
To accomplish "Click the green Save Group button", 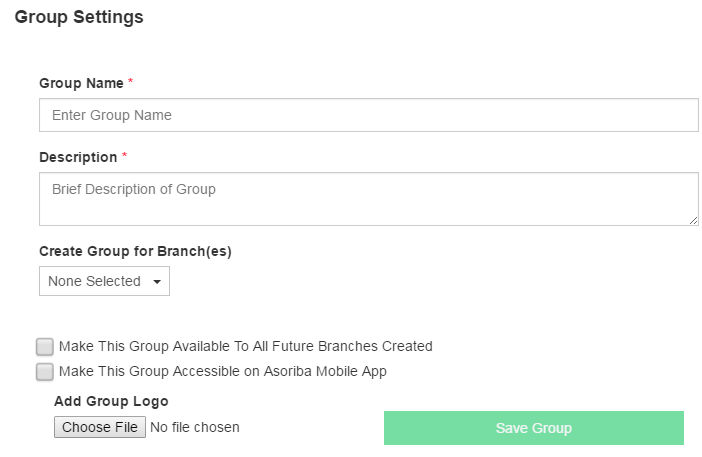I will click(534, 428).
